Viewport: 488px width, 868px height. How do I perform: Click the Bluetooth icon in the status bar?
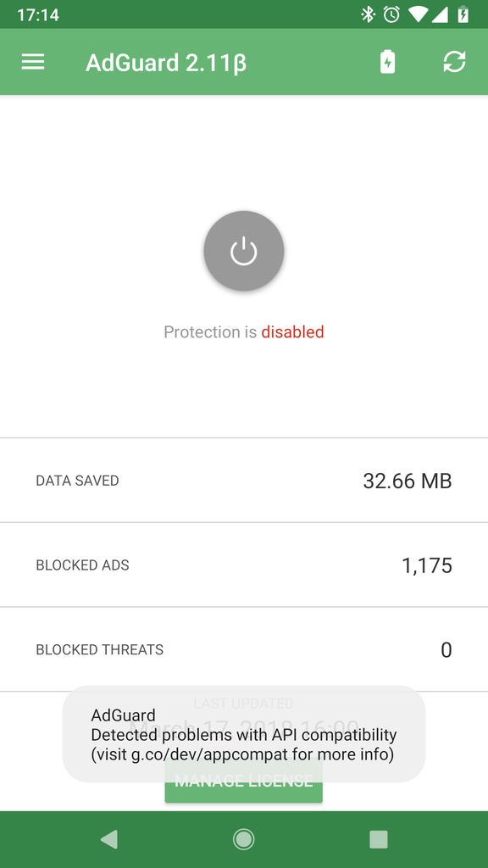click(x=367, y=14)
